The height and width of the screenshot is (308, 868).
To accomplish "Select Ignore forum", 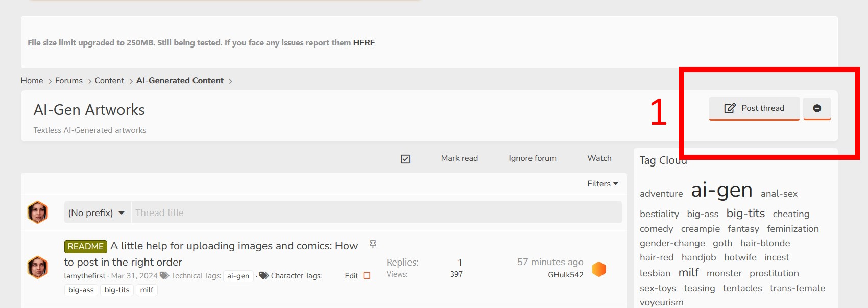I will pos(533,158).
